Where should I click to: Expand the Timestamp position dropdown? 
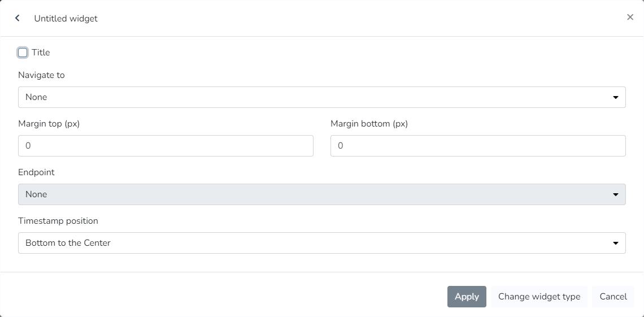pyautogui.click(x=321, y=243)
